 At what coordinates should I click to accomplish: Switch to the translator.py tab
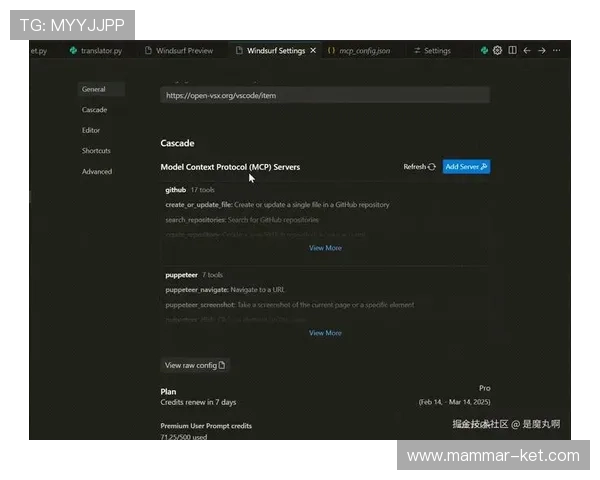coord(96,50)
